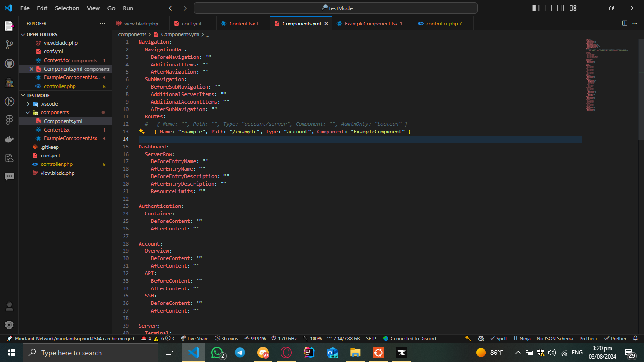The height and width of the screenshot is (362, 644).
Task: Click the sparkle code action icon on line 13
Action: [141, 132]
